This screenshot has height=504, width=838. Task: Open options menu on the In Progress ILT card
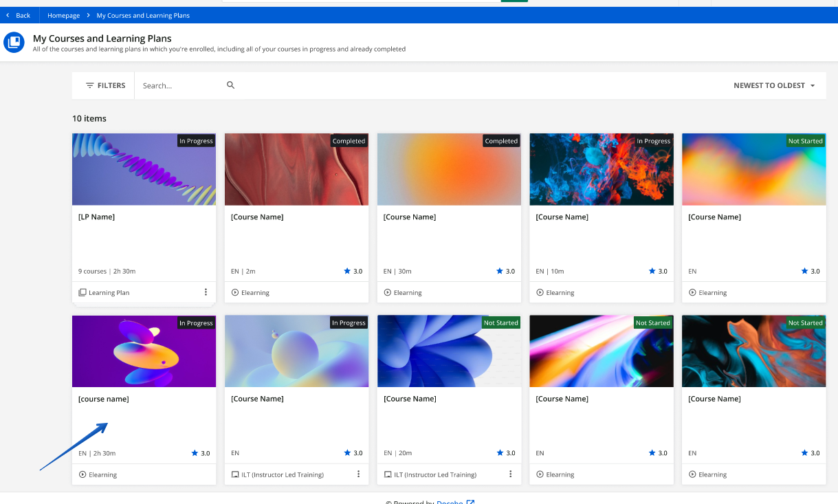[358, 474]
